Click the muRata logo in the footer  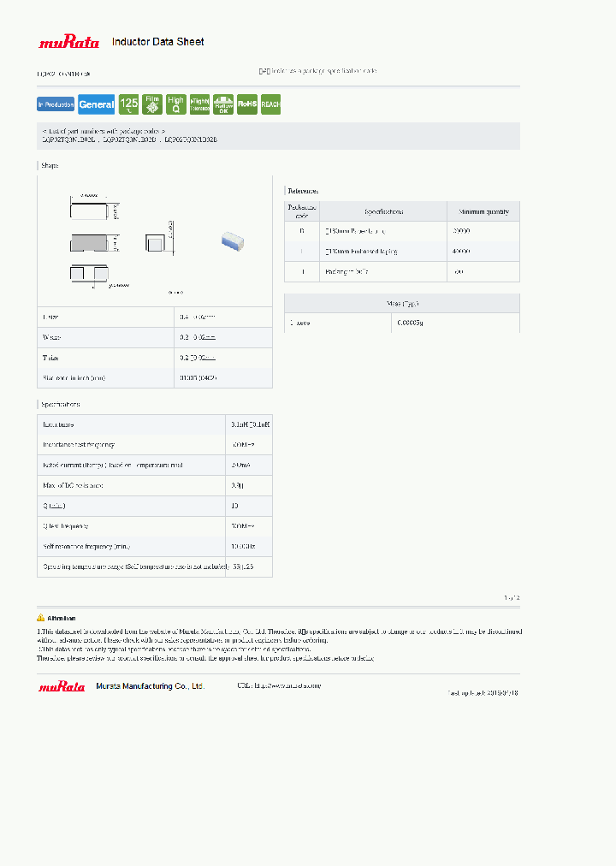coord(62,686)
